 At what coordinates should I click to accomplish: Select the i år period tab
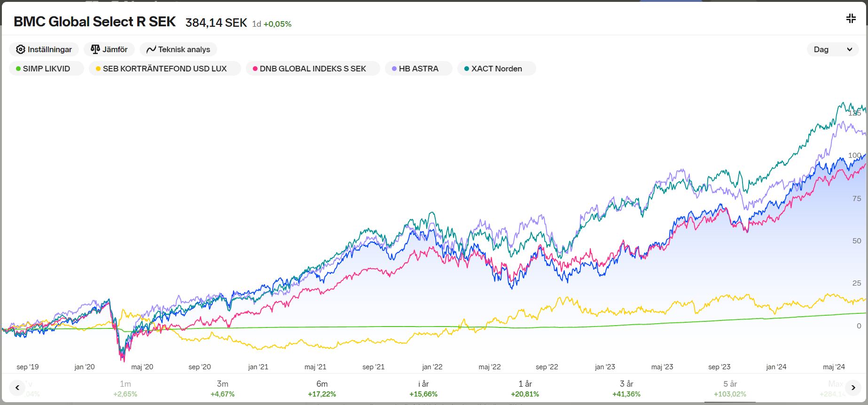pos(423,389)
